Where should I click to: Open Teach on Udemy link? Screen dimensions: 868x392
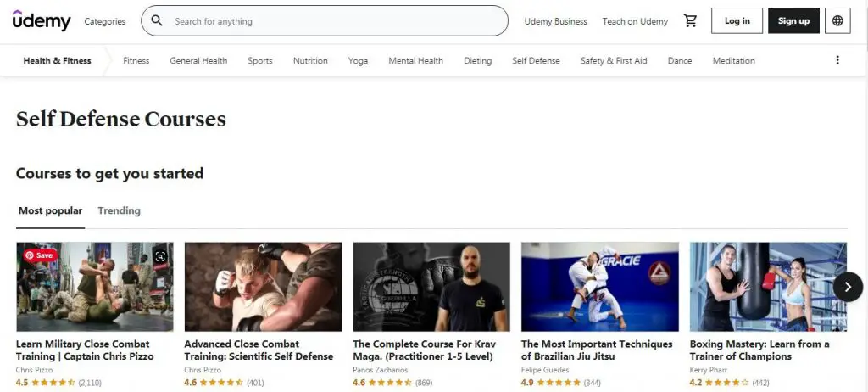tap(635, 21)
